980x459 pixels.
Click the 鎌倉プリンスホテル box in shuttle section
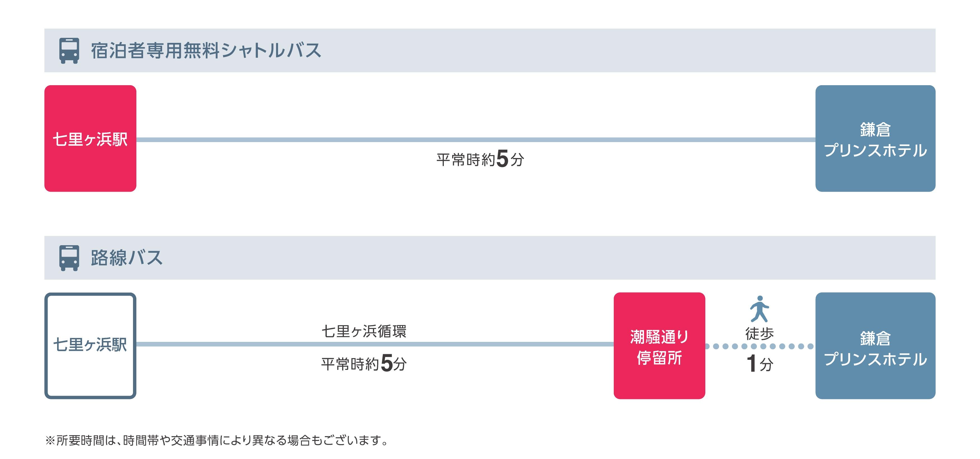coord(875,138)
